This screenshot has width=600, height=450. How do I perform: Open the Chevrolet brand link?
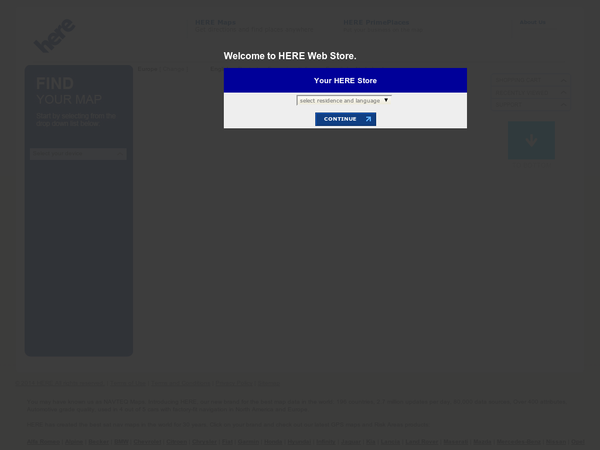pos(147,442)
